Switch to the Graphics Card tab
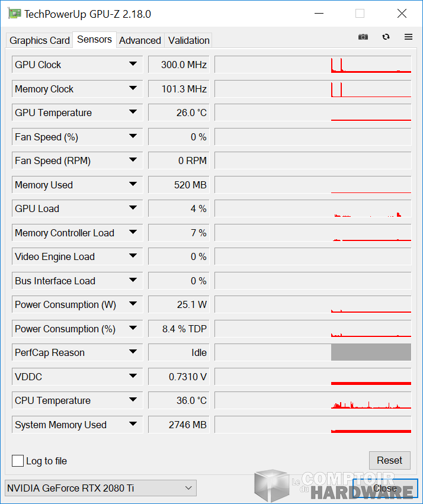 pyautogui.click(x=39, y=40)
